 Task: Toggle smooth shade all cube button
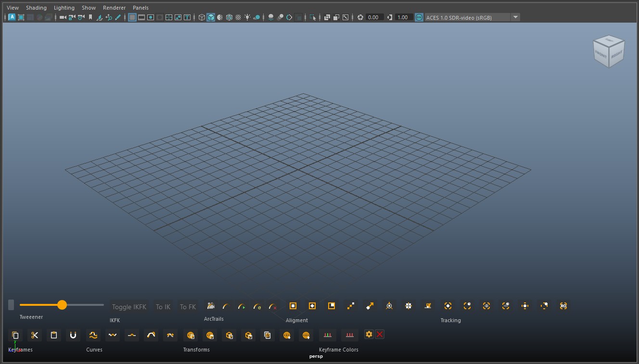211,17
